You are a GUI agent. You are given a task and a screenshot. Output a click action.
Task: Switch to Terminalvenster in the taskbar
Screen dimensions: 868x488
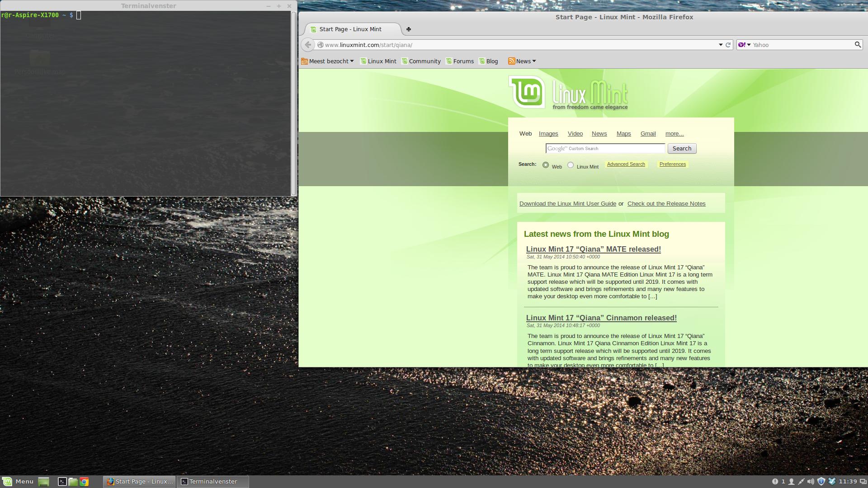212,482
